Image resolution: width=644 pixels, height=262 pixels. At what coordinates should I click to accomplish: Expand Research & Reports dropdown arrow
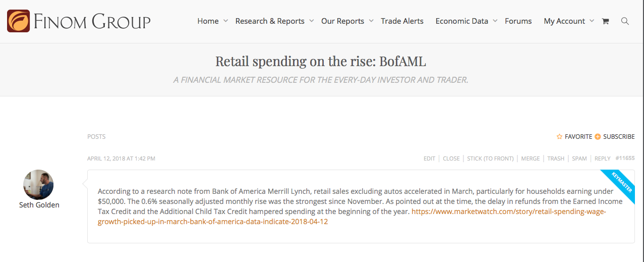311,21
